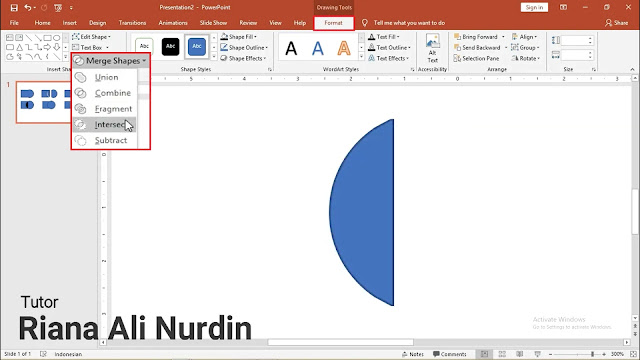Choose the Rounded Rectangle shape

pyautogui.click(x=10, y=47)
